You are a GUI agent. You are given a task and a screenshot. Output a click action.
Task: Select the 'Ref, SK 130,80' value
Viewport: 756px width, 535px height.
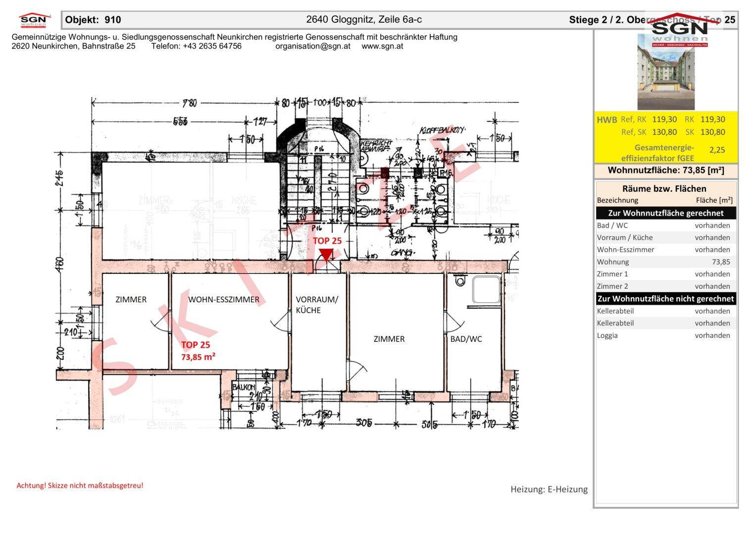click(x=649, y=132)
